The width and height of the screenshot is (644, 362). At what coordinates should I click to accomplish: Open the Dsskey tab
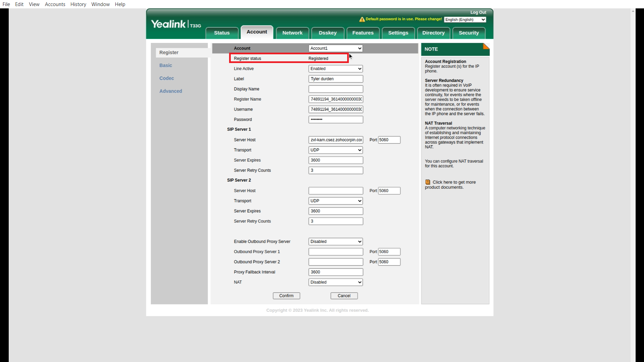point(327,33)
